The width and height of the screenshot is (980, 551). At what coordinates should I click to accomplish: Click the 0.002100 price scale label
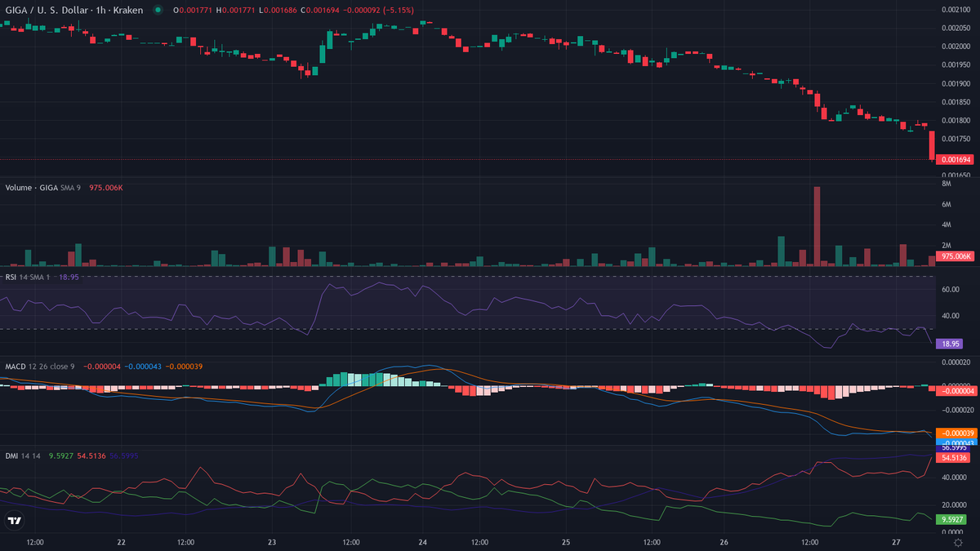point(955,10)
